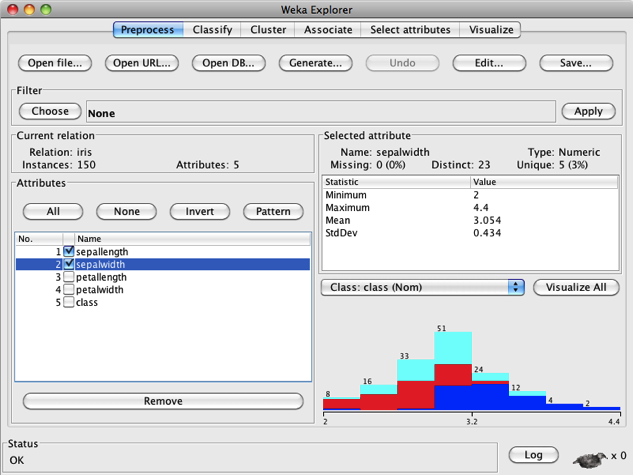Open the Cluster tab

(x=268, y=30)
